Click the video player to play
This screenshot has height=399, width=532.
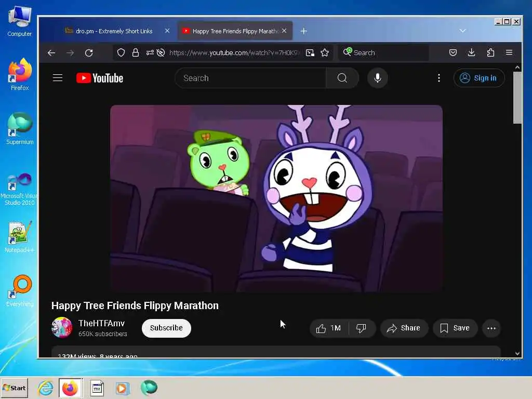[x=276, y=198]
